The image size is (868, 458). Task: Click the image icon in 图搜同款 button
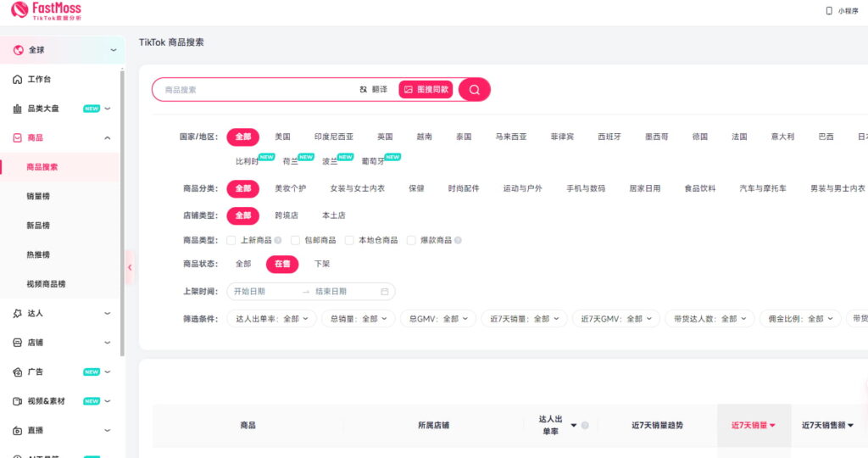tap(409, 89)
